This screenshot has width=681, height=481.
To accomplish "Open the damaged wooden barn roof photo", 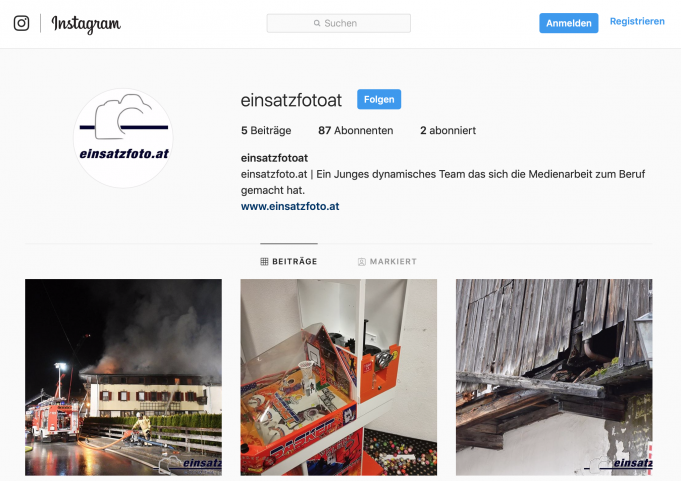I will (554, 377).
